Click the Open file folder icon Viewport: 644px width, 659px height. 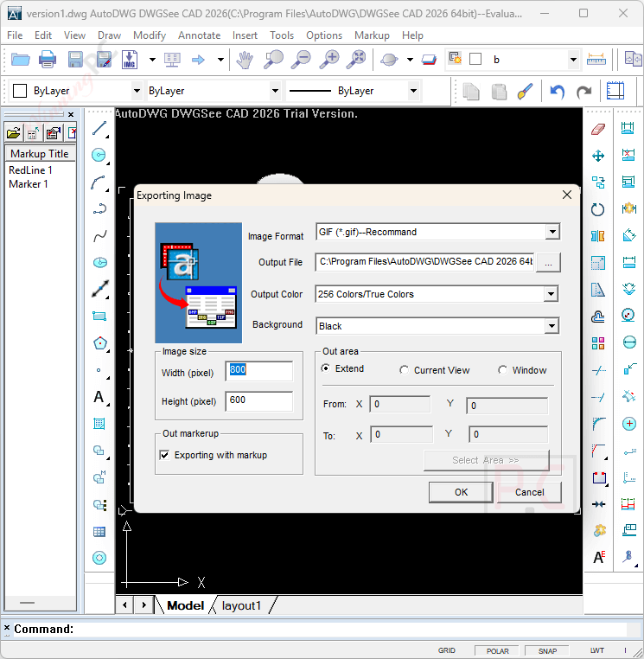coord(20,60)
